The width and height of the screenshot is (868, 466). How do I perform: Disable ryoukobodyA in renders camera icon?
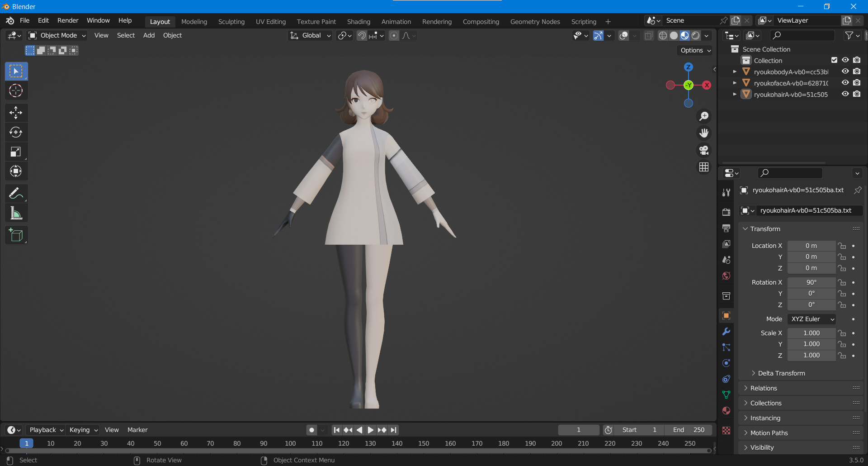click(x=857, y=71)
